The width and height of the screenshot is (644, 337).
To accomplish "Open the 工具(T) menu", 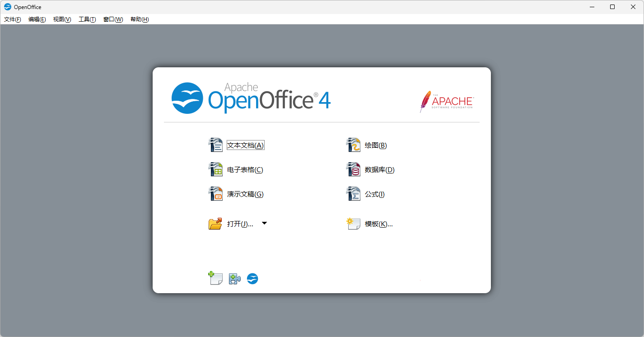I will (87, 19).
